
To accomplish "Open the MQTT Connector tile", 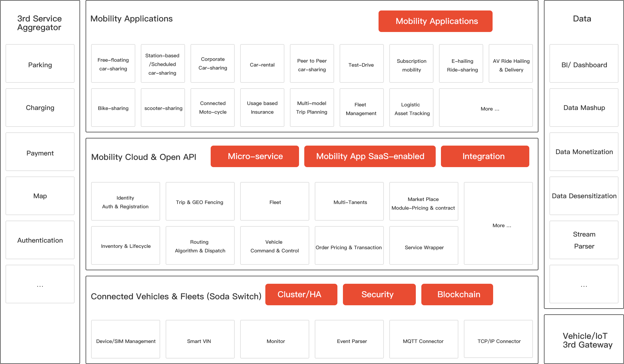I will [424, 339].
